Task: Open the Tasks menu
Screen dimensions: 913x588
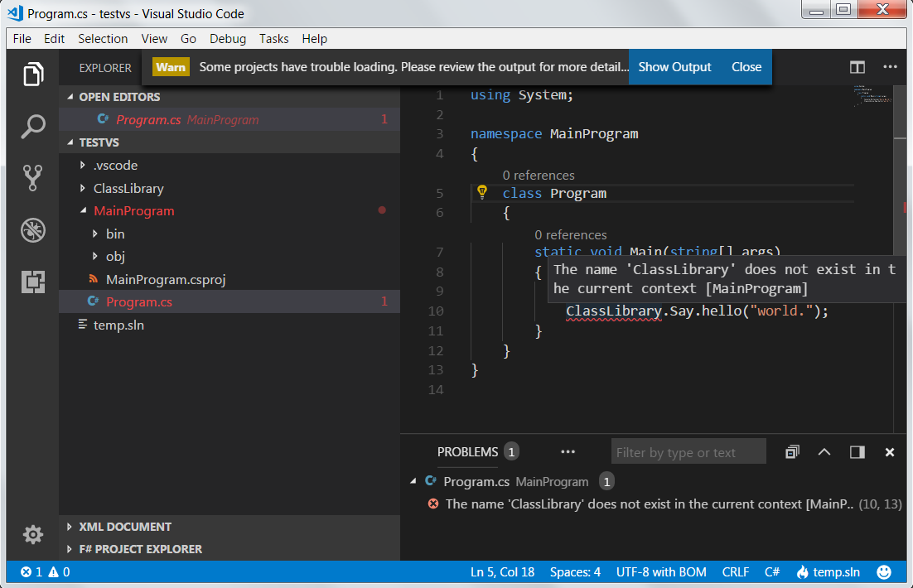Action: [x=273, y=38]
